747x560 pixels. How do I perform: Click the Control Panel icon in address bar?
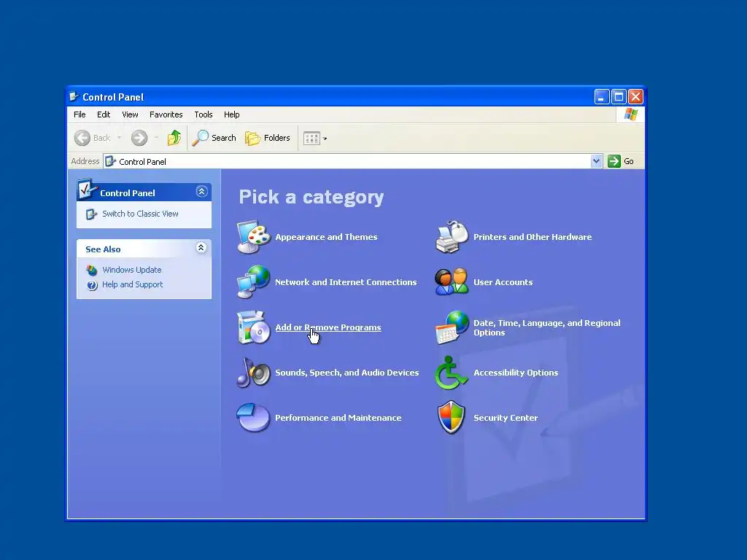tap(111, 161)
